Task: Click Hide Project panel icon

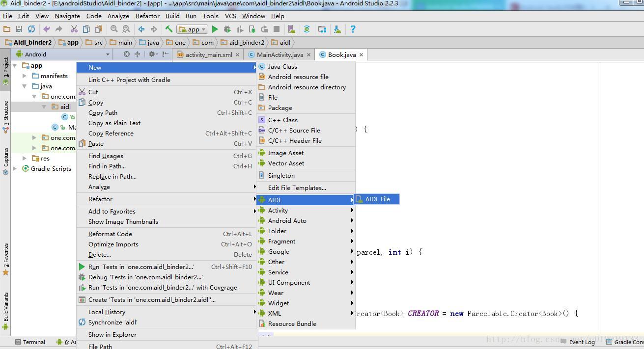Action: coord(166,54)
